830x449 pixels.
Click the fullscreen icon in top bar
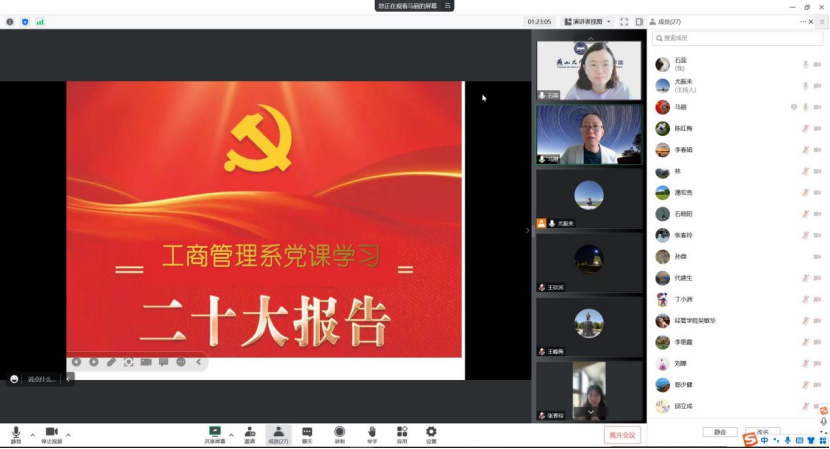click(x=624, y=21)
